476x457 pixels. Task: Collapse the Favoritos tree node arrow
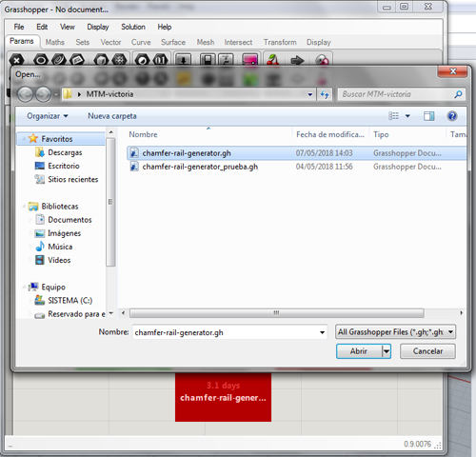pyautogui.click(x=24, y=139)
